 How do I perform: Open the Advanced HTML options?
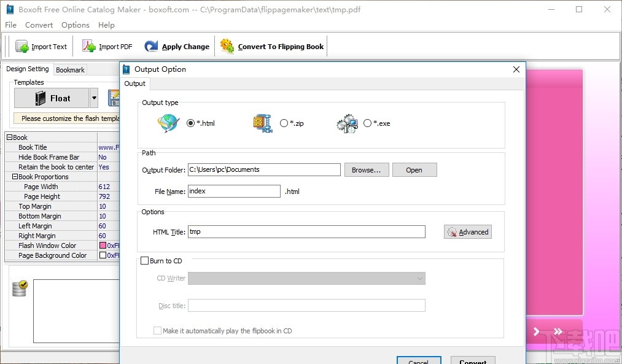pos(467,231)
